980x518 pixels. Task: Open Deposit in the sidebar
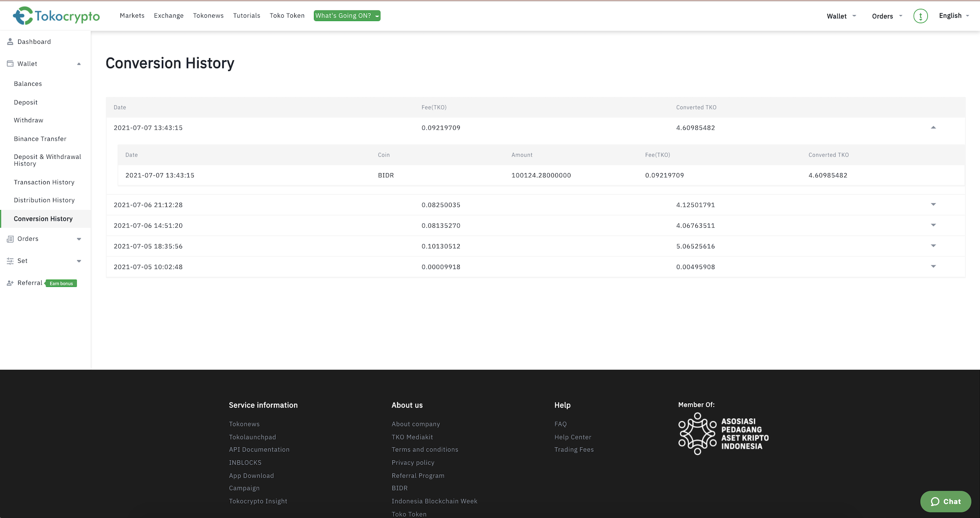26,102
